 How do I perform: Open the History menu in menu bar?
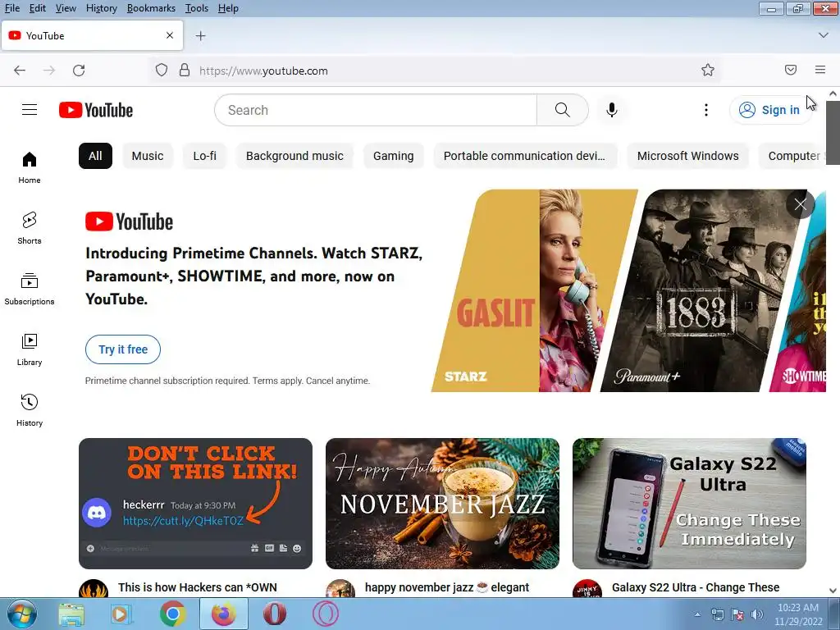click(101, 8)
